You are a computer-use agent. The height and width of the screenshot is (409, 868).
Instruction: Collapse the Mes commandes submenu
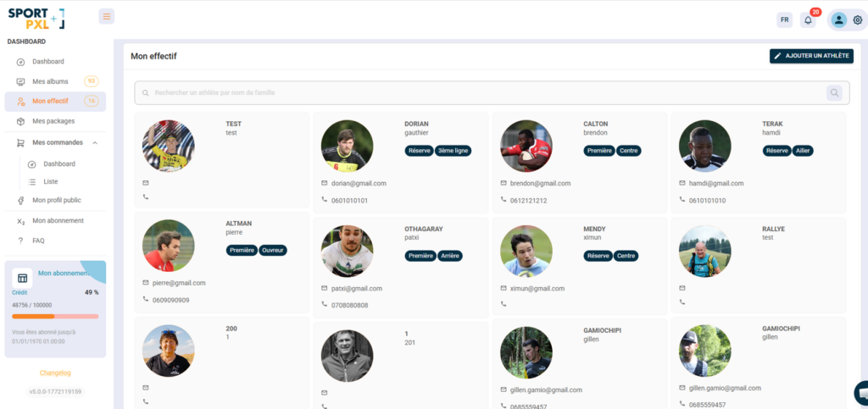[x=95, y=143]
